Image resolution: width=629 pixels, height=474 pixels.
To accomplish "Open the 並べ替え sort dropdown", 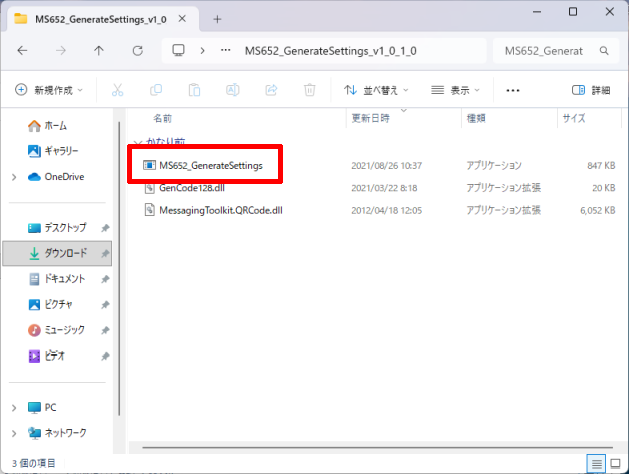I will [378, 90].
